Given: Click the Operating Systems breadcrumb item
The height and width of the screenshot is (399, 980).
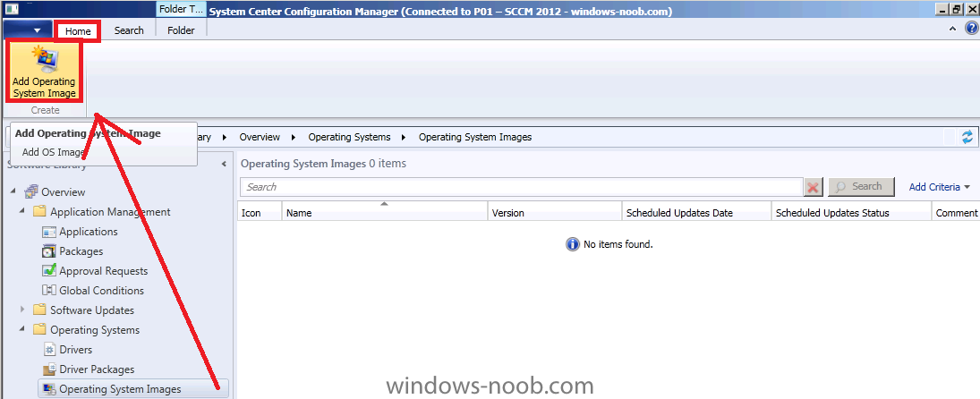Looking at the screenshot, I should pyautogui.click(x=349, y=137).
